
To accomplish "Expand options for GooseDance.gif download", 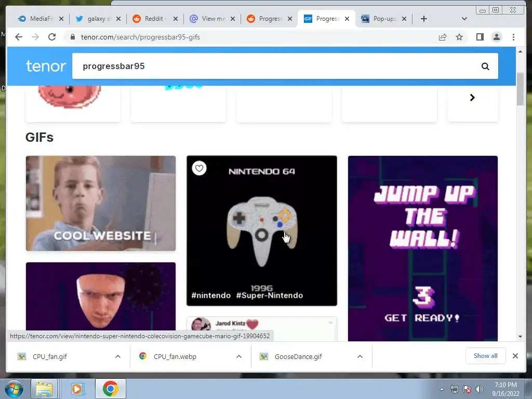I will tap(360, 356).
